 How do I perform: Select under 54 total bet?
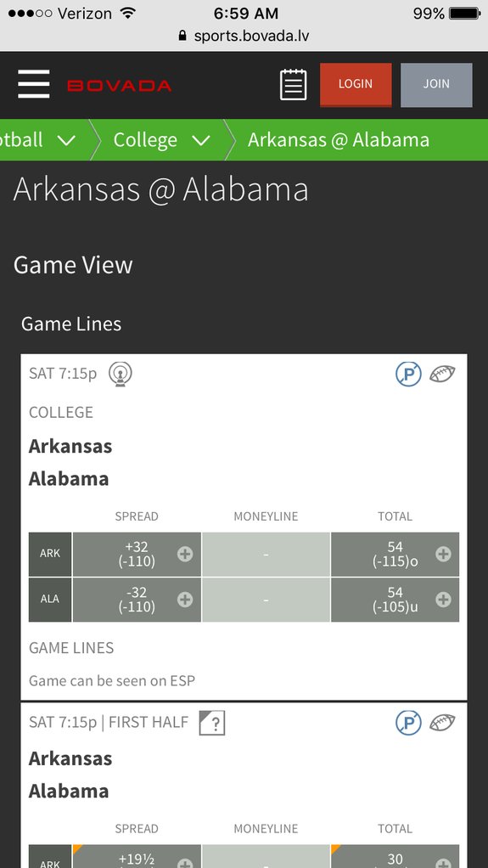click(395, 600)
